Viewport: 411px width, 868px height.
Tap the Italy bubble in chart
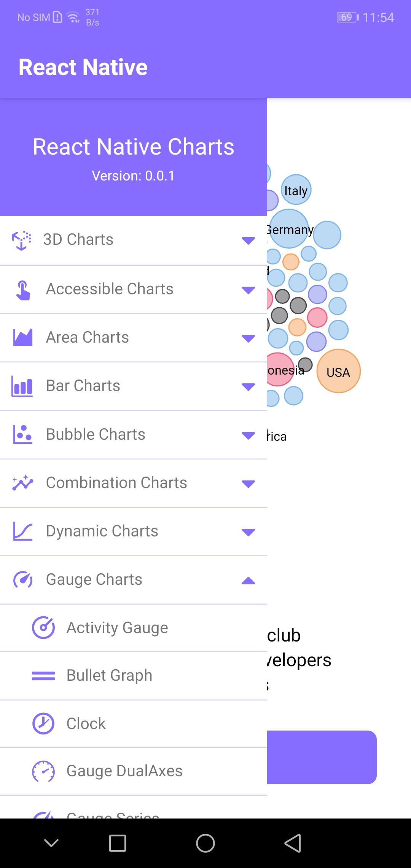point(296,190)
